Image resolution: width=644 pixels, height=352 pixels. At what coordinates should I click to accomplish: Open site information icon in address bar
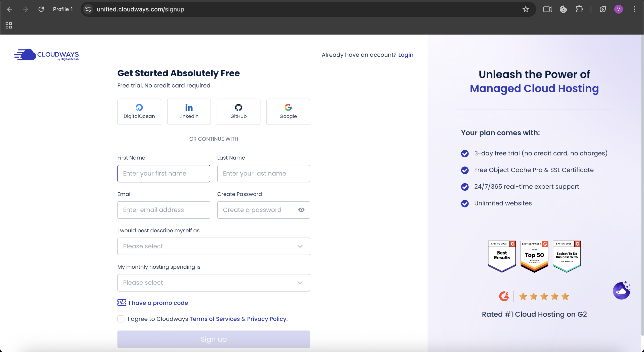pos(88,9)
